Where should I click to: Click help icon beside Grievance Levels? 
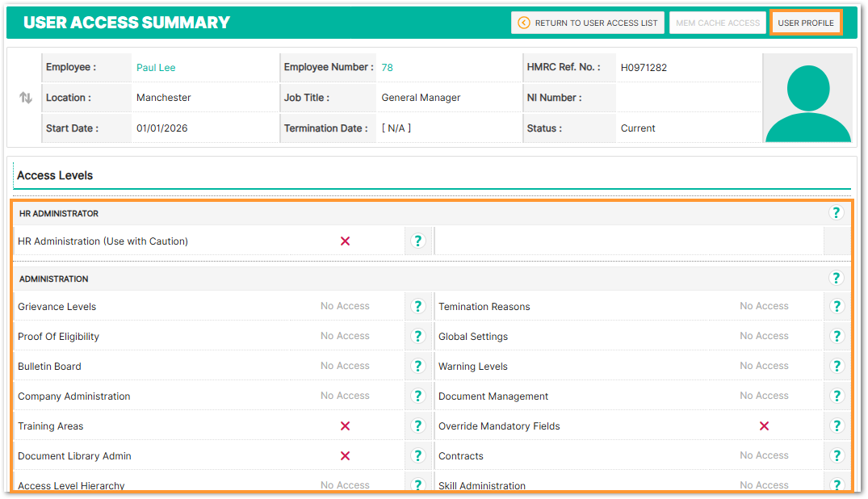(418, 306)
